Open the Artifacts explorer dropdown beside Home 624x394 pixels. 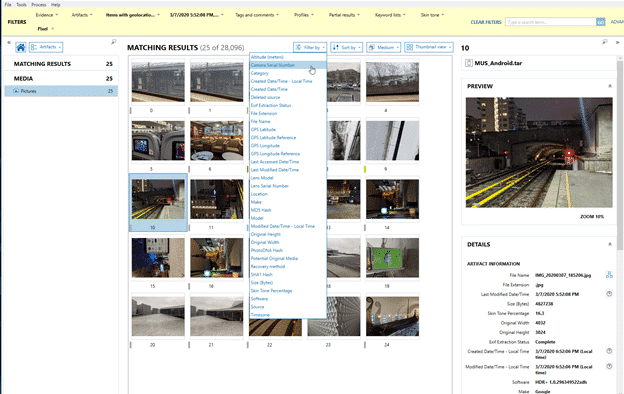point(46,47)
